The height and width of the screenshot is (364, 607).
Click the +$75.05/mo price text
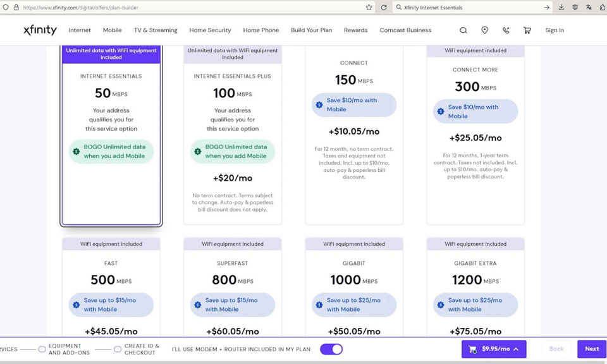[x=475, y=332]
